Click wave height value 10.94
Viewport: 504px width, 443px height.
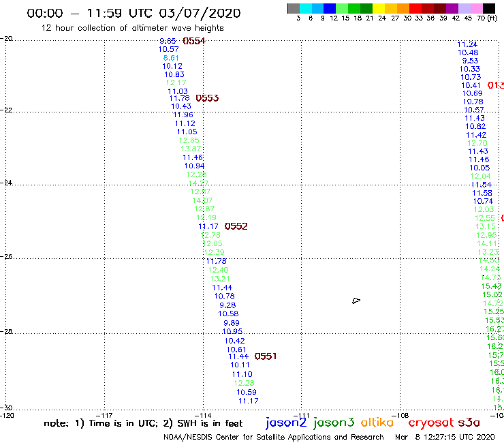click(x=195, y=166)
